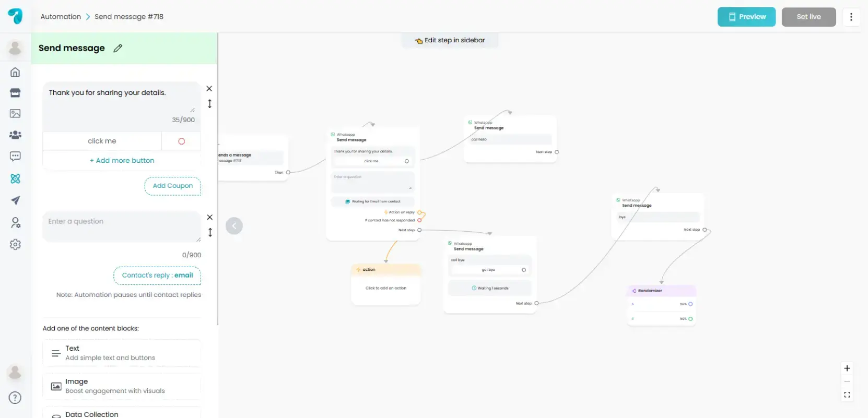
Task: Collapse the sidebar with the left chevron
Action: coord(234,226)
